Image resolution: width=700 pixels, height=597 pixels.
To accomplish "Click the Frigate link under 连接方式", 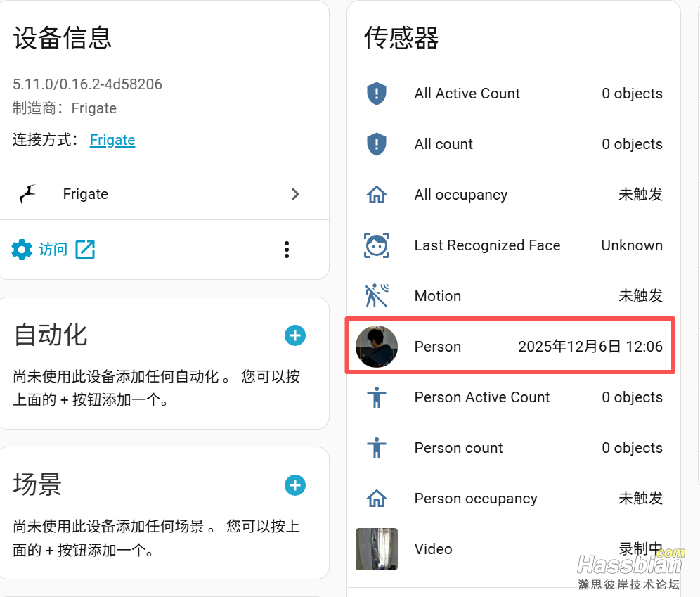I will tap(112, 140).
